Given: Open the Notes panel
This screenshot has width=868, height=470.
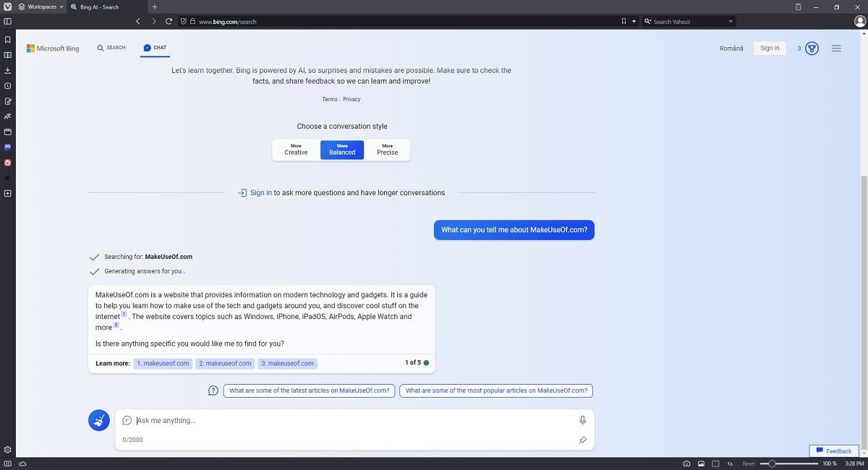Looking at the screenshot, I should point(7,101).
